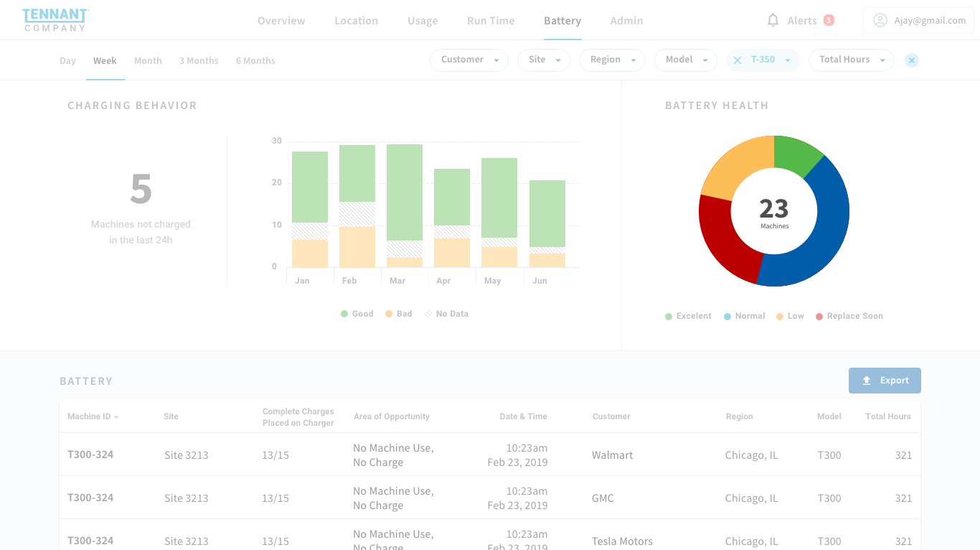Screen dimensions: 980x550
Task: Select the 3 Months time range
Action: tap(199, 61)
